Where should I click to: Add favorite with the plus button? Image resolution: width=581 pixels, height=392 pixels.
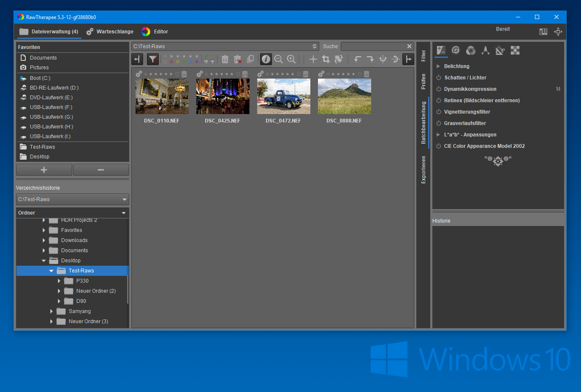click(44, 170)
